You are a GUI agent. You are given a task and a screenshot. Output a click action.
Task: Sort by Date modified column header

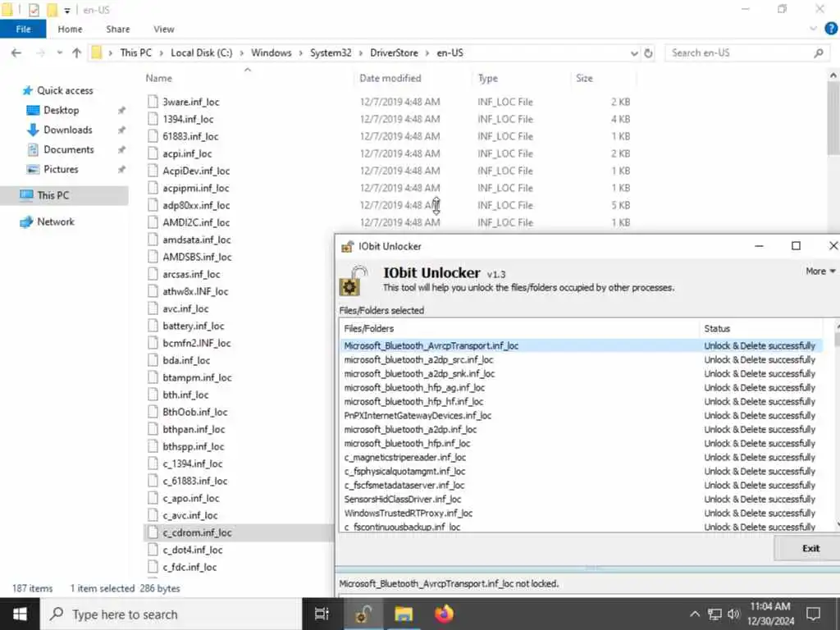(x=390, y=78)
